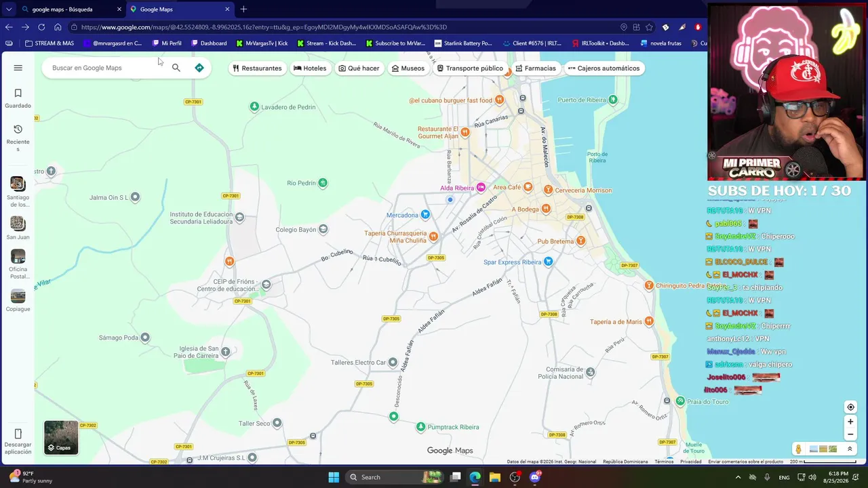Click Descargar aplicación phone icon
Screen dimensions: 868x488
point(18,434)
